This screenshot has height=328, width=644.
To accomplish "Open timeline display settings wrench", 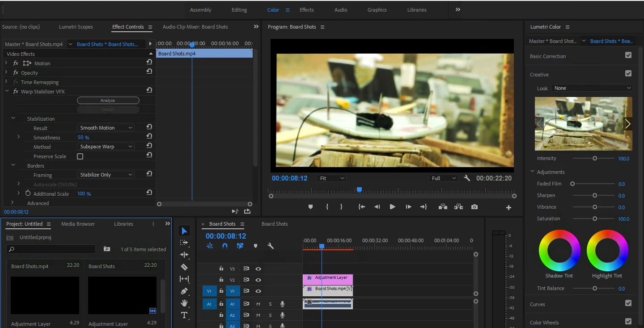I will point(271,246).
